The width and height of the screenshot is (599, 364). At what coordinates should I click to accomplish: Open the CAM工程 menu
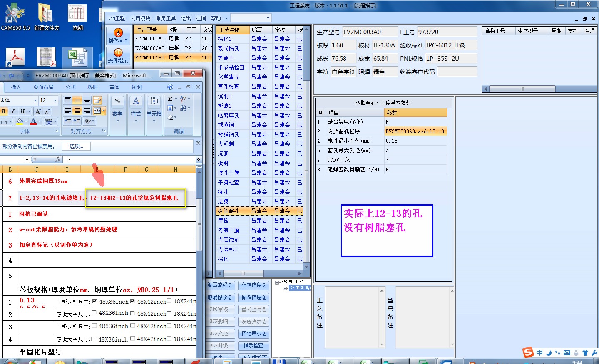click(x=116, y=18)
